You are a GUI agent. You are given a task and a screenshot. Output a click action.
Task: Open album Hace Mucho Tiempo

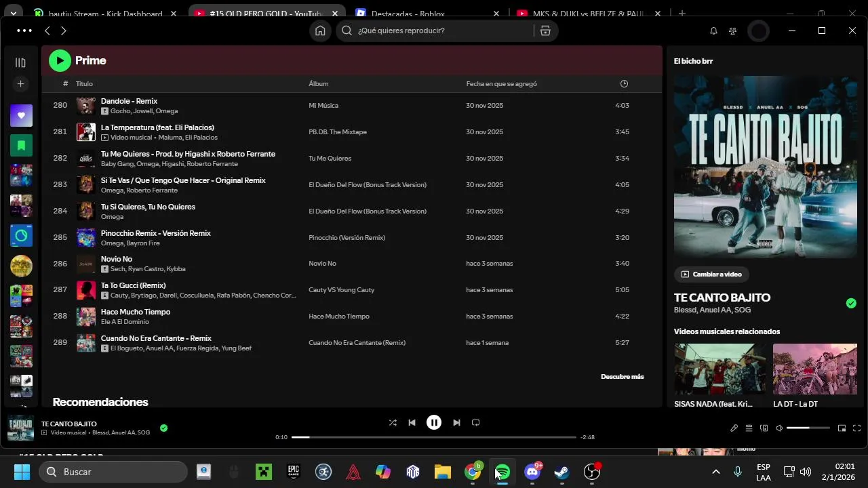click(338, 317)
